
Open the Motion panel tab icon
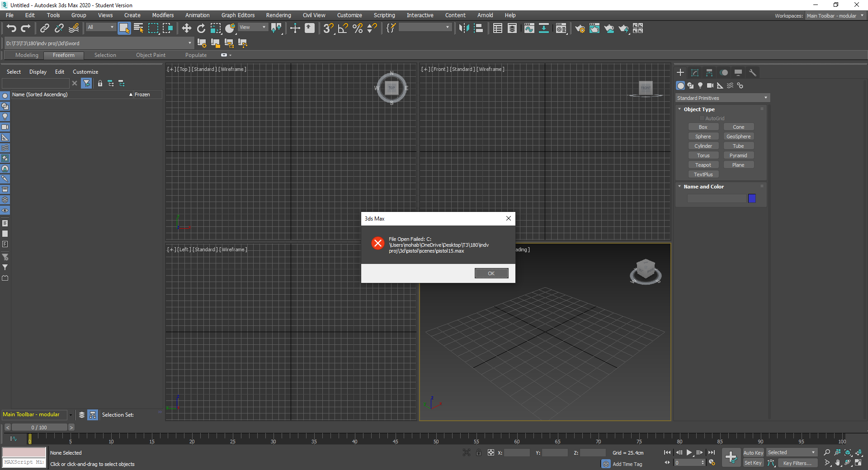[x=724, y=72]
